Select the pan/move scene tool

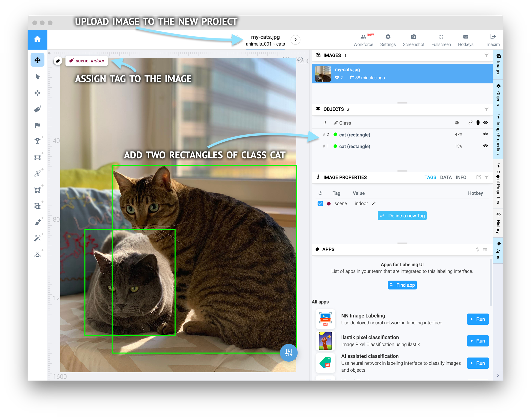[x=37, y=60]
